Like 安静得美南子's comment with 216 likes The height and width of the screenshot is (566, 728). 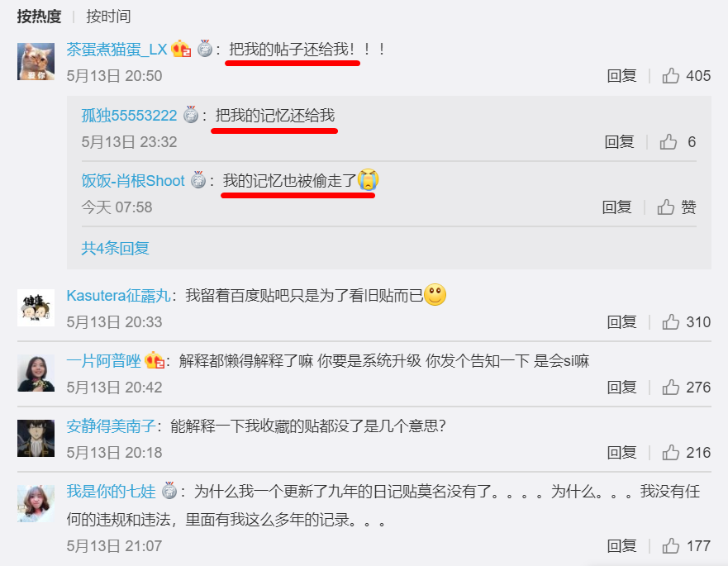pyautogui.click(x=671, y=452)
